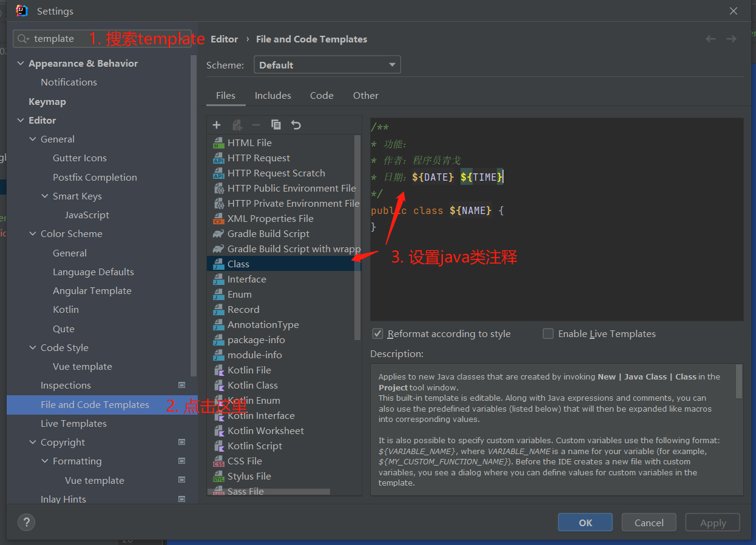Enable Live Templates checkbox

click(548, 334)
